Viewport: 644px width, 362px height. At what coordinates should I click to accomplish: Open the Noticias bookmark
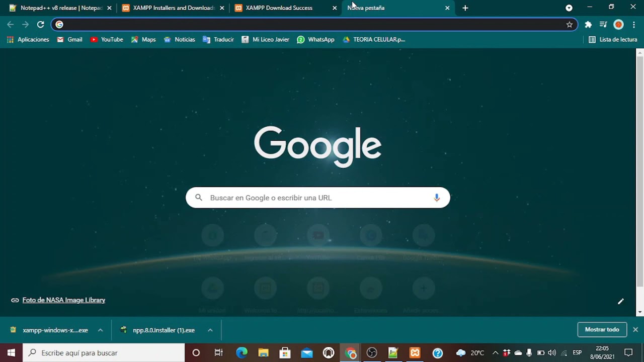(179, 39)
